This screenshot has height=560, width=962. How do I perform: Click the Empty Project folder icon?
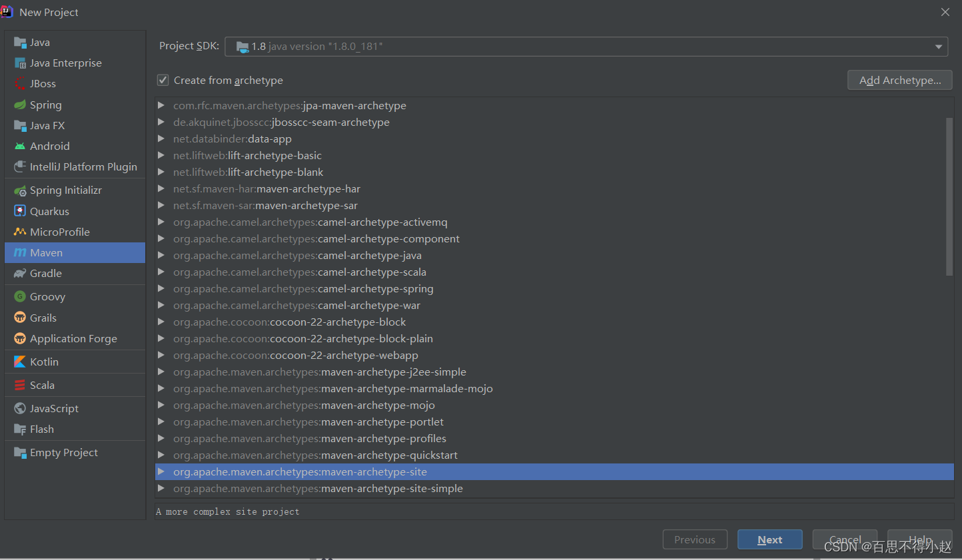20,453
